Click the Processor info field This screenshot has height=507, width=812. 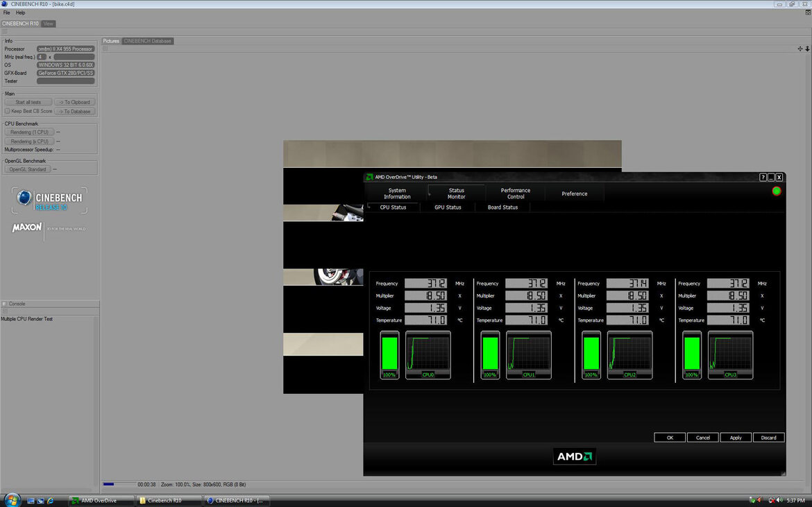(x=65, y=49)
